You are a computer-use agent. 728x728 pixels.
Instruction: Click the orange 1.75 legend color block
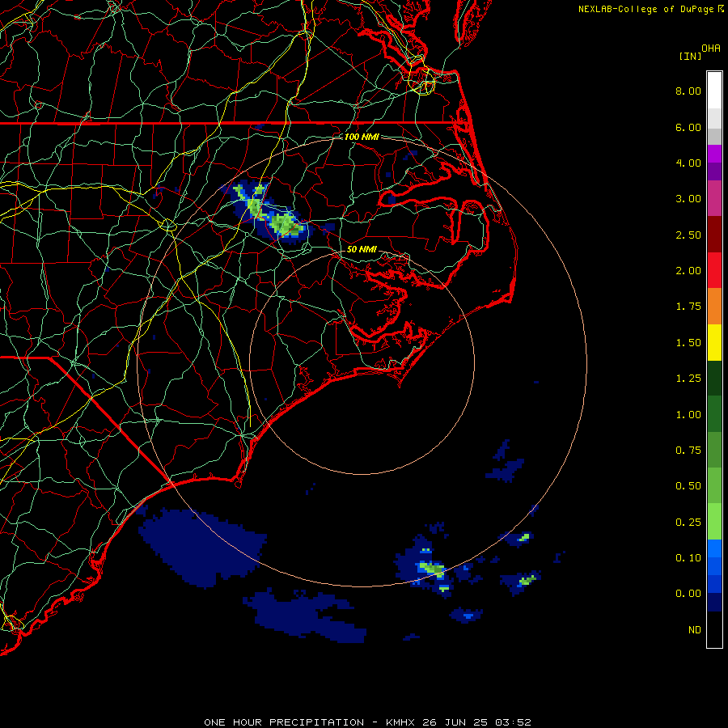714,307
